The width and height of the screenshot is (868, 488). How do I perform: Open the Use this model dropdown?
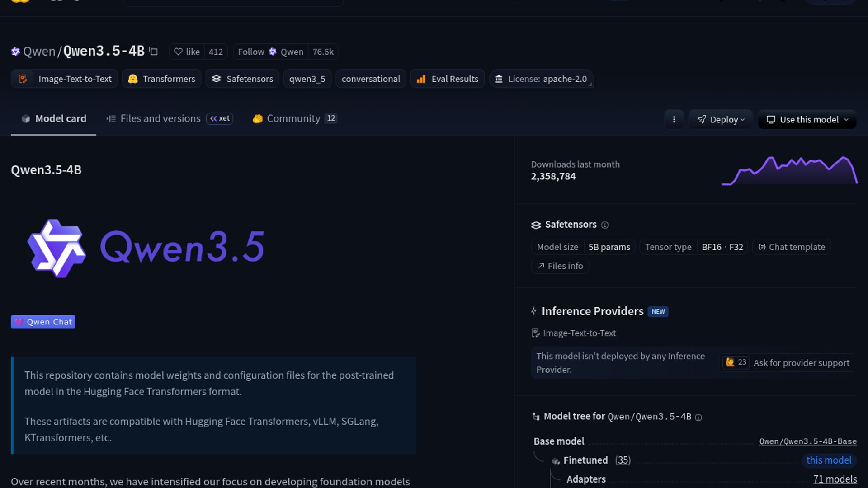point(807,120)
